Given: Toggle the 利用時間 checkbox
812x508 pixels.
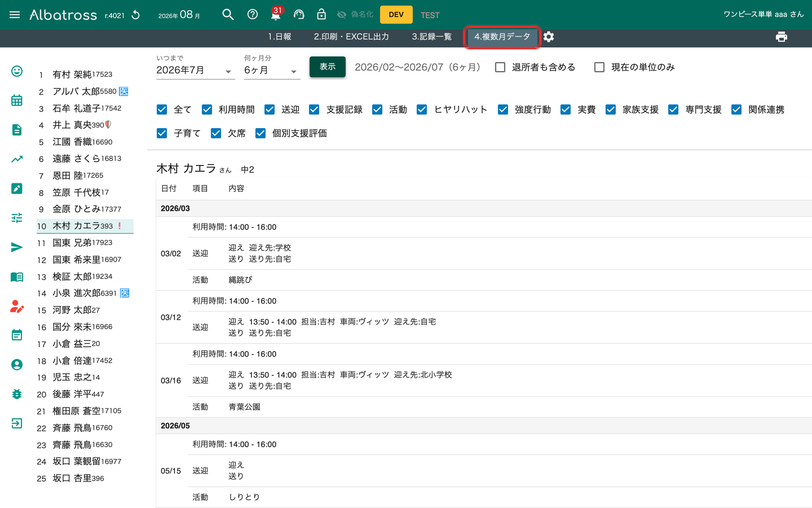Looking at the screenshot, I should pos(207,110).
